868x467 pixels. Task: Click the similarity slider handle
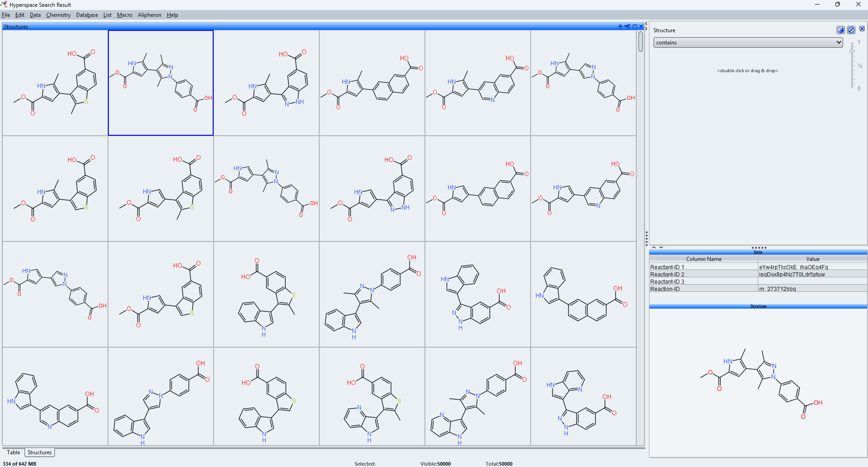click(x=852, y=51)
